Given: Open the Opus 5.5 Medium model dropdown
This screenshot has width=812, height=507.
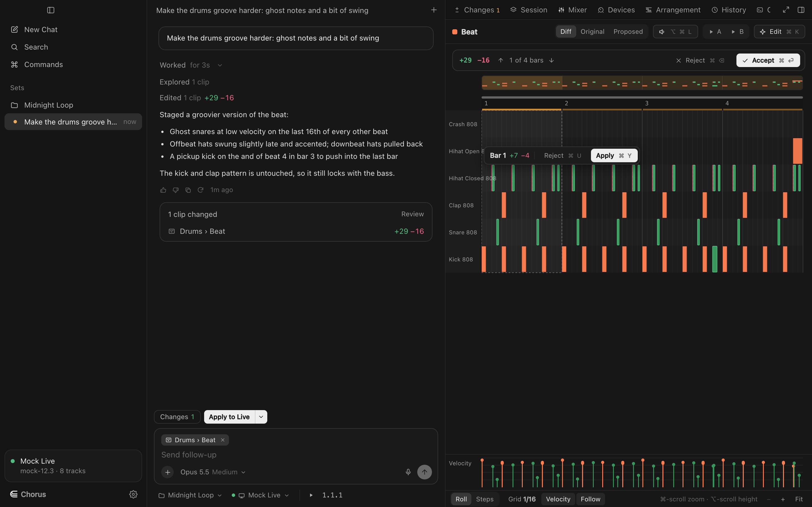Looking at the screenshot, I should pos(213,472).
